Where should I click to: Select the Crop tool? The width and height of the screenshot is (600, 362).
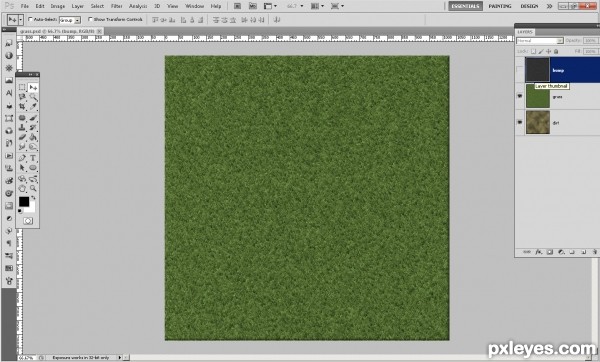[22, 106]
